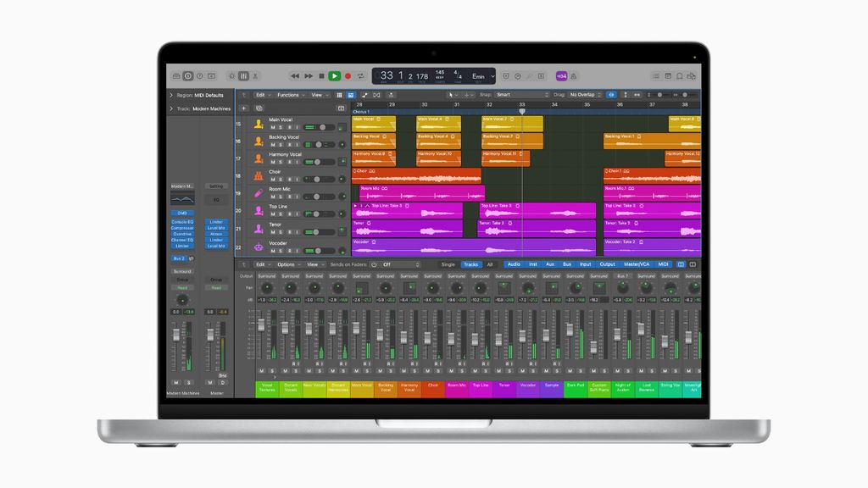This screenshot has height=488, width=868.
Task: Solo the Top Line track
Action: coord(279,213)
